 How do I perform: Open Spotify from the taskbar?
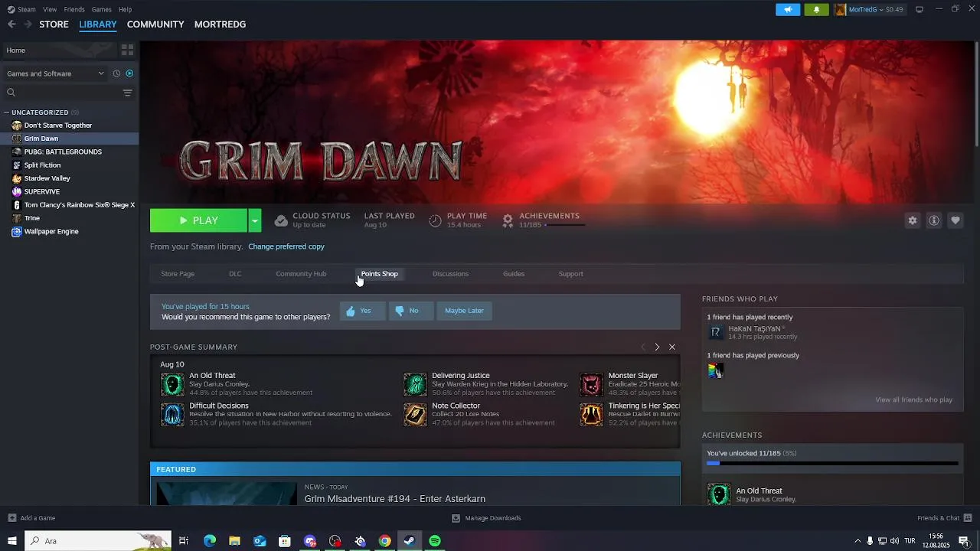(x=435, y=541)
